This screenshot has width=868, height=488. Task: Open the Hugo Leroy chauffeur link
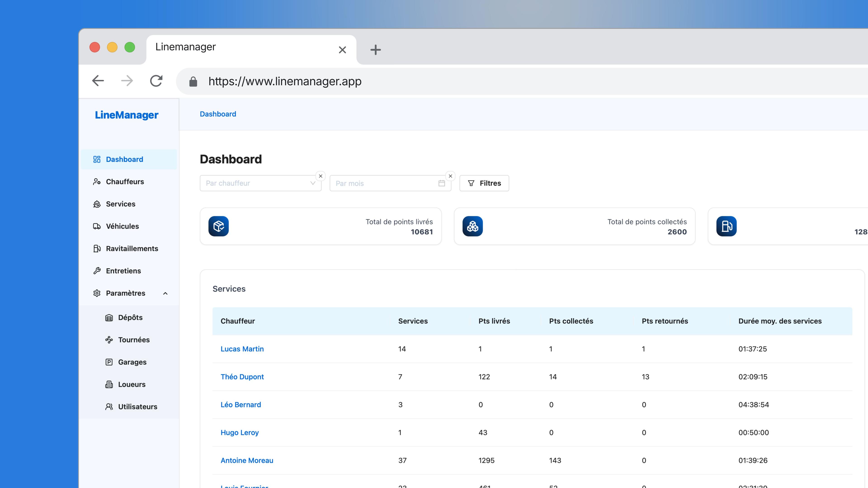click(240, 432)
